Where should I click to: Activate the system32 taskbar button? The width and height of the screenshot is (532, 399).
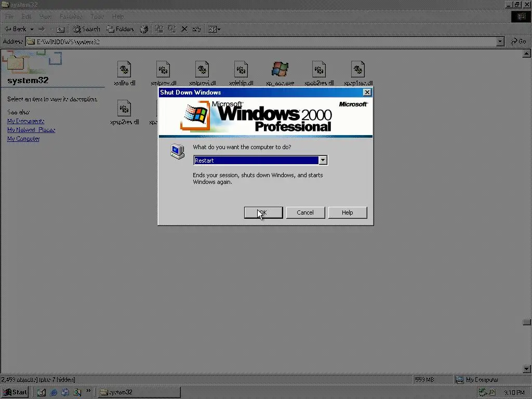[139, 393]
